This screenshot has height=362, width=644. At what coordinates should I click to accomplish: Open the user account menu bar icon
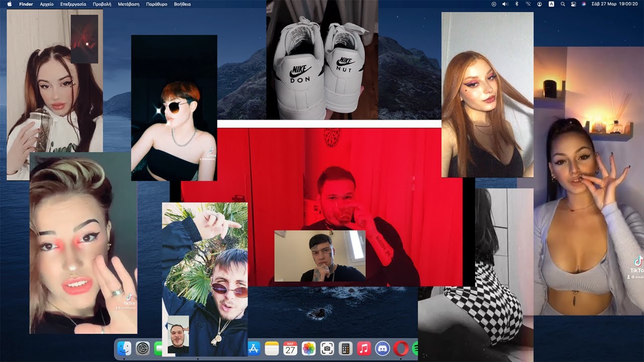(x=540, y=4)
